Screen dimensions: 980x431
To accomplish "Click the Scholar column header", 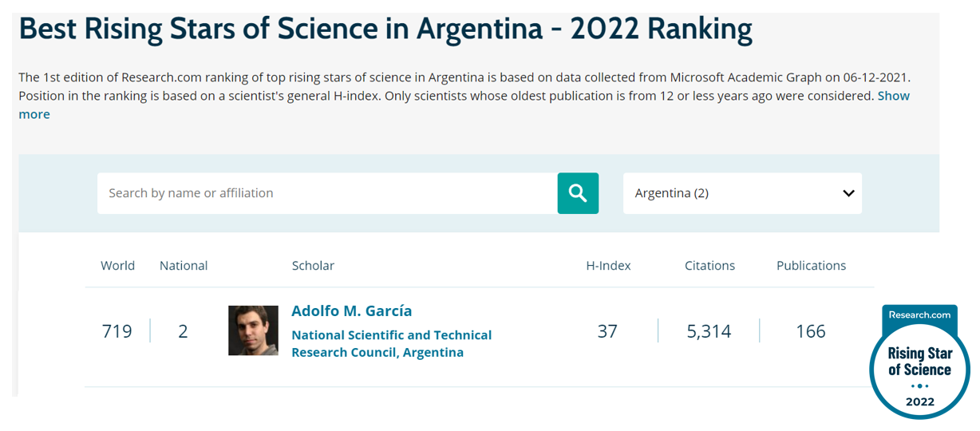I will (313, 266).
